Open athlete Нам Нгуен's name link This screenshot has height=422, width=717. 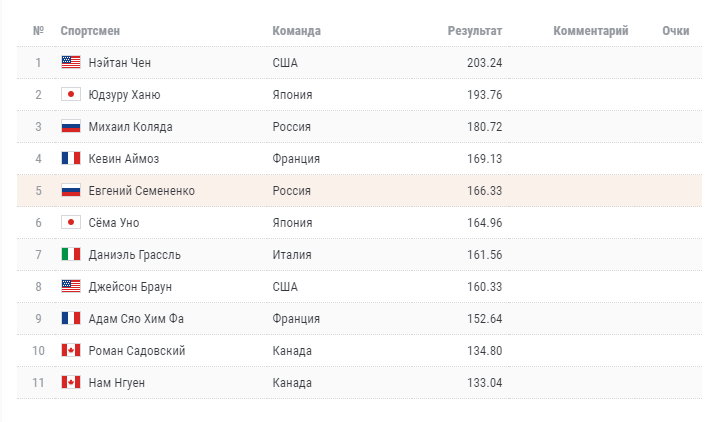click(x=116, y=382)
